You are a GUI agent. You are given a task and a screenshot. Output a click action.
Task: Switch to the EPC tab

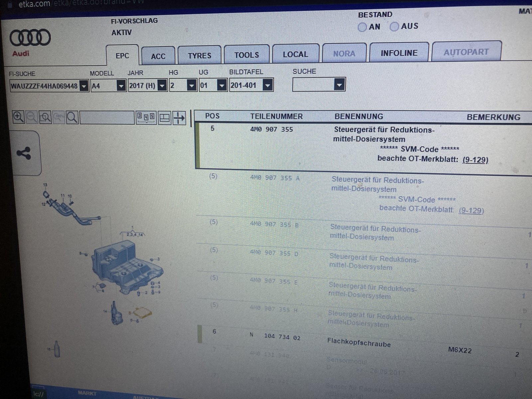coord(122,56)
